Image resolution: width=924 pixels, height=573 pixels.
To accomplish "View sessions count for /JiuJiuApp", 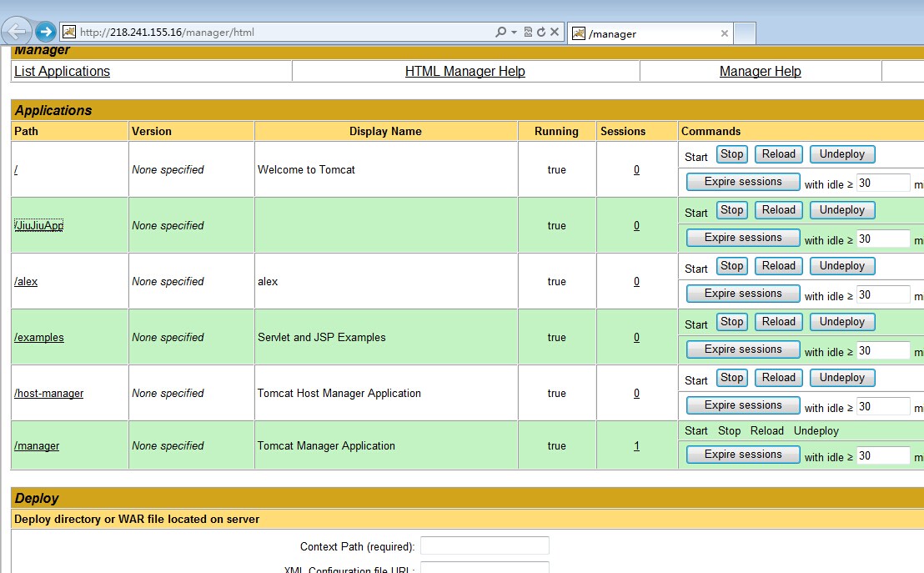I will [636, 226].
